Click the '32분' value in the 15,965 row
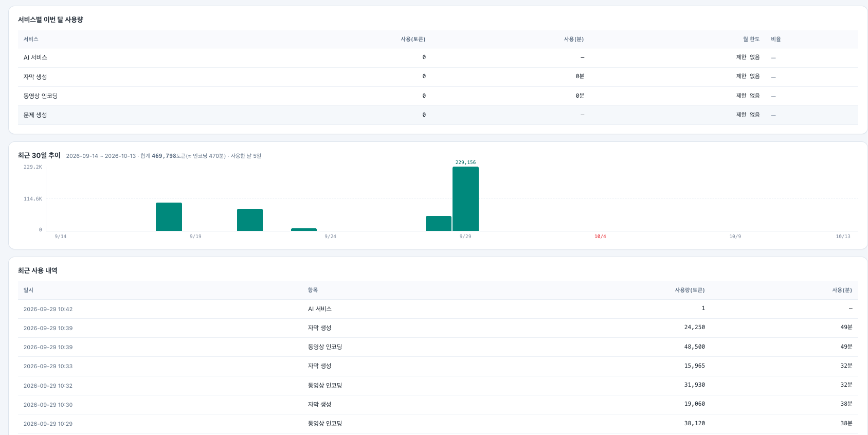The width and height of the screenshot is (868, 435). click(846, 366)
